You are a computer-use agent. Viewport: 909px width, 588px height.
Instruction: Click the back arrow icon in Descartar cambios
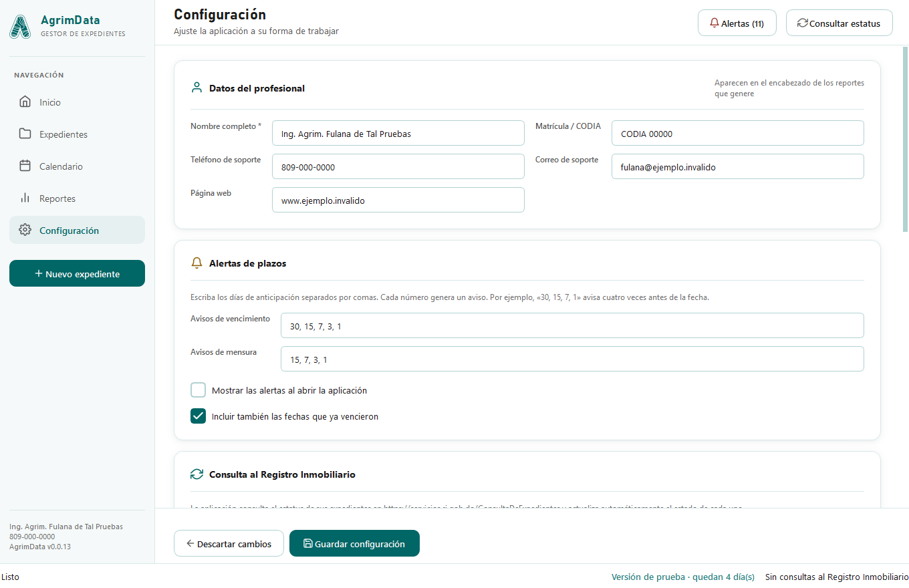190,544
